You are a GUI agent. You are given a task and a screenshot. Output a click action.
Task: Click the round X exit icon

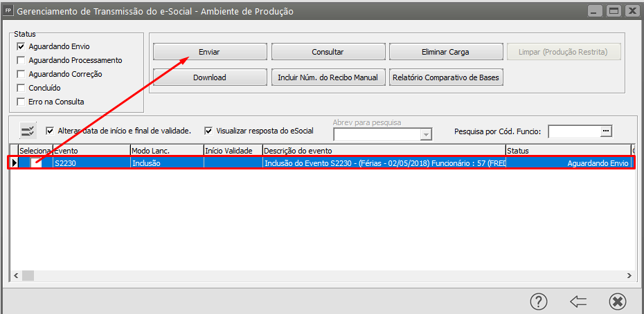pos(617,302)
